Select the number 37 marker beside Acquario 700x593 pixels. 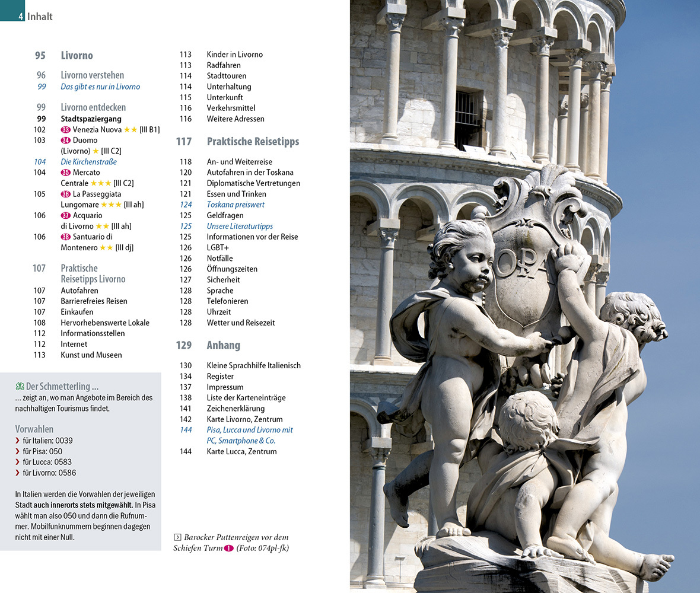tap(66, 216)
